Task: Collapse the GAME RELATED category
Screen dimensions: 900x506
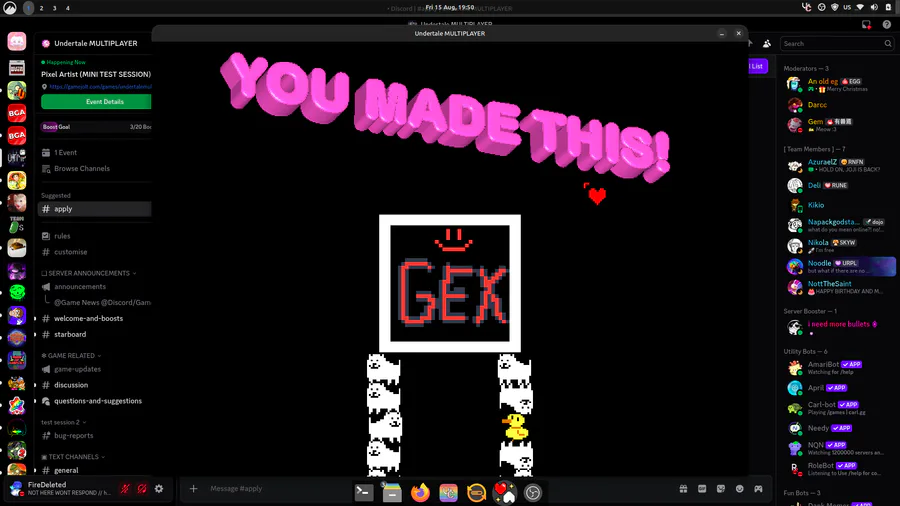Action: pyautogui.click(x=71, y=356)
